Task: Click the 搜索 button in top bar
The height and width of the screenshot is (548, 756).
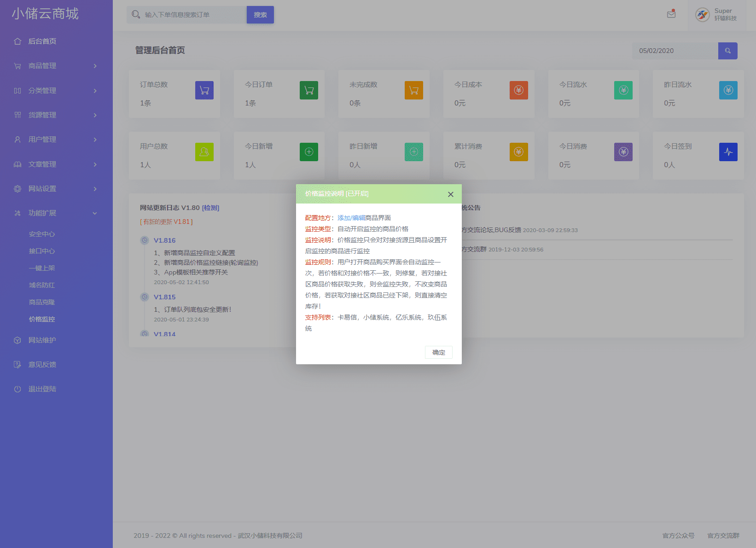Action: tap(260, 15)
